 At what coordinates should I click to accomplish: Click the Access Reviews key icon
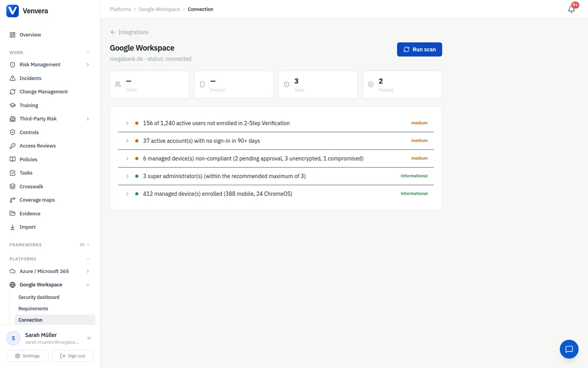coord(13,146)
